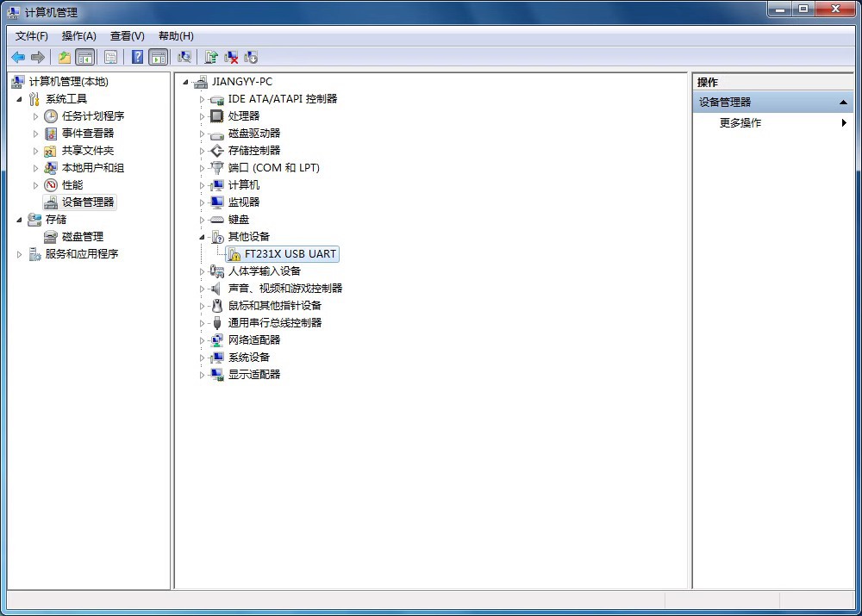Select the JIANGYY-PC device root
The width and height of the screenshot is (862, 616).
(242, 82)
